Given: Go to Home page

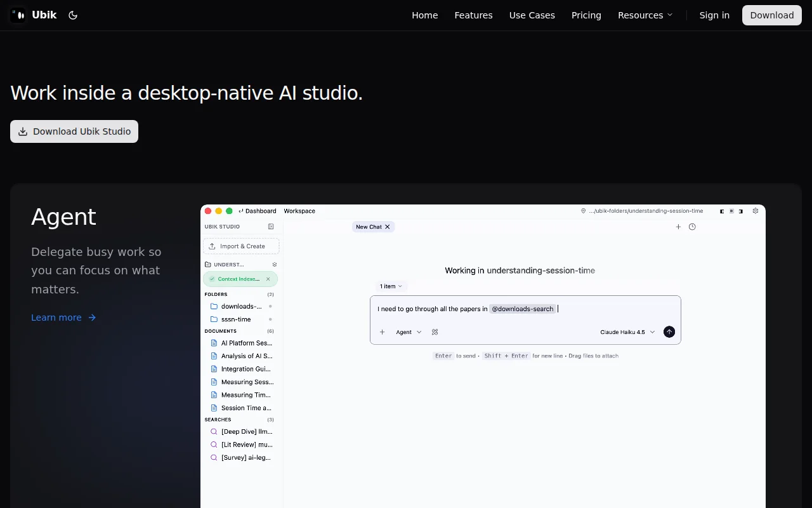Looking at the screenshot, I should 425,15.
